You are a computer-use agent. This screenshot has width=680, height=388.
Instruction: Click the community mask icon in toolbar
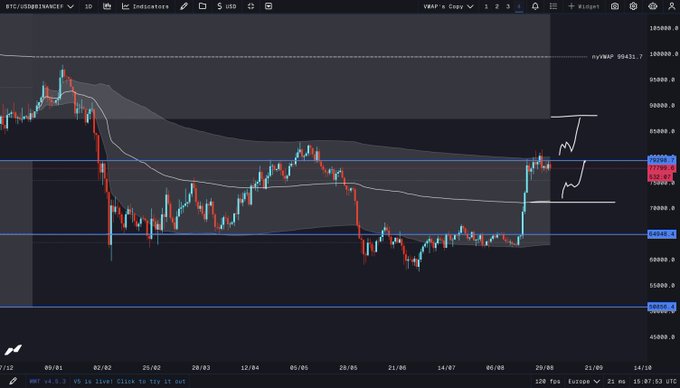[x=652, y=6]
